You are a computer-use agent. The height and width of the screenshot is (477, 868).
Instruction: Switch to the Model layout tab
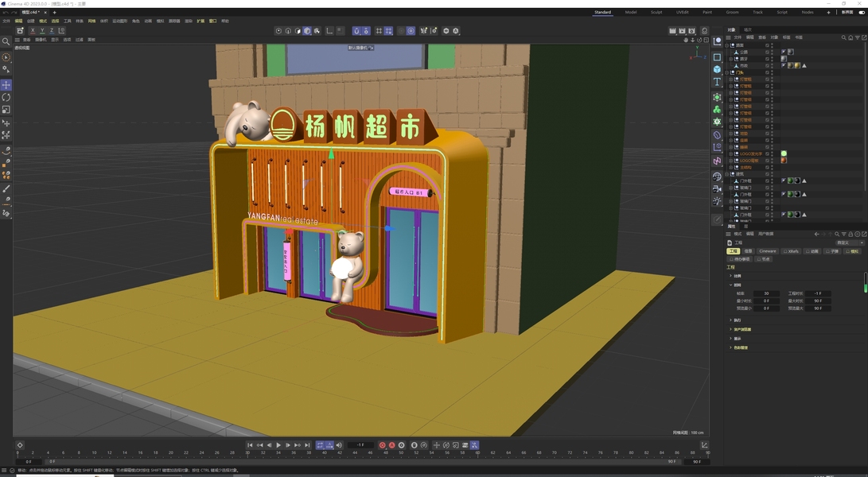631,12
